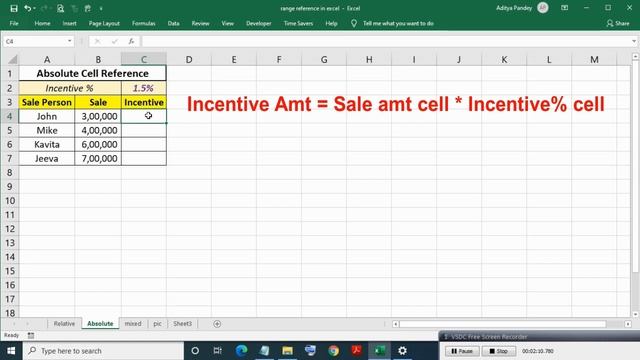This screenshot has width=640, height=360.
Task: Select the 'Sale Person' header cell
Action: point(47,102)
